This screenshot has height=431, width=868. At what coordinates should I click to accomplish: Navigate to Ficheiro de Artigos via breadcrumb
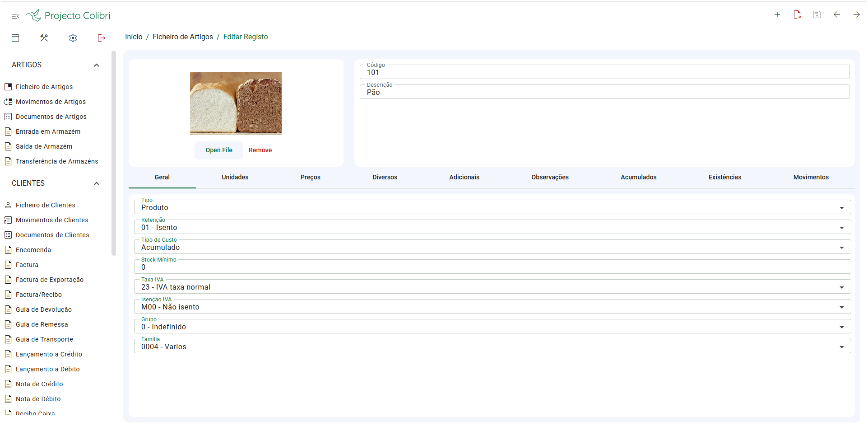[x=183, y=37]
